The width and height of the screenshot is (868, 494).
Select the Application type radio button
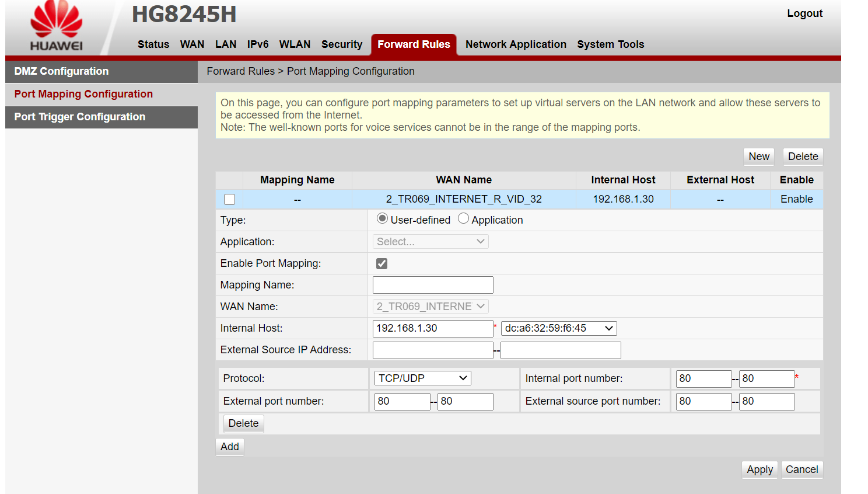[463, 218]
